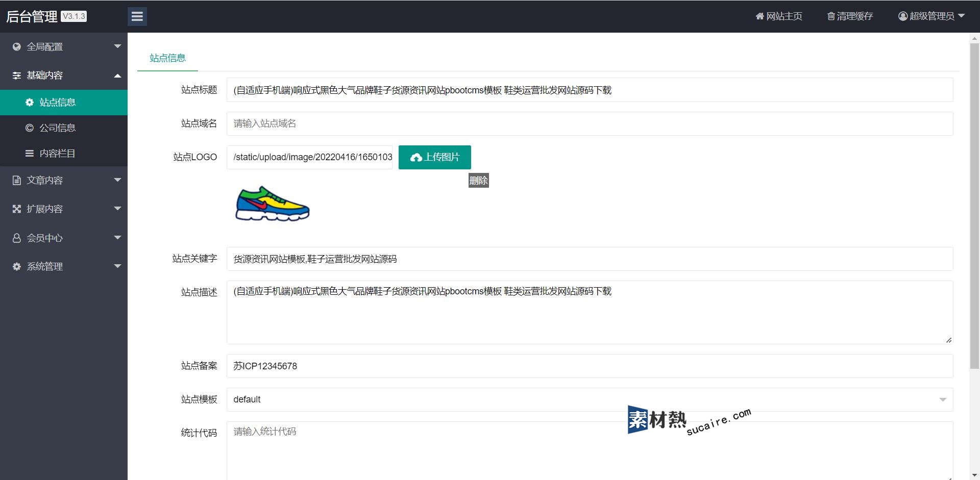980x480 pixels.
Task: Toggle the sidebar hamburger menu button
Action: pyautogui.click(x=137, y=16)
